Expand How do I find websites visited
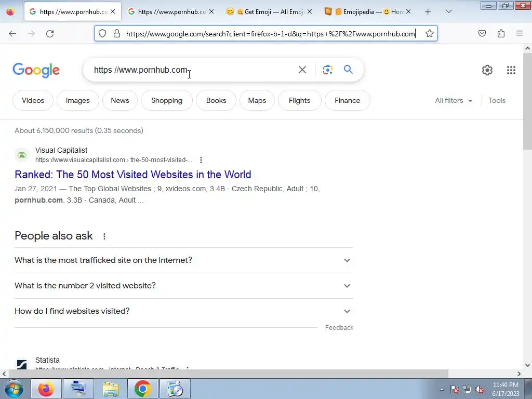Screen dimensions: 532x399 pyautogui.click(x=184, y=311)
